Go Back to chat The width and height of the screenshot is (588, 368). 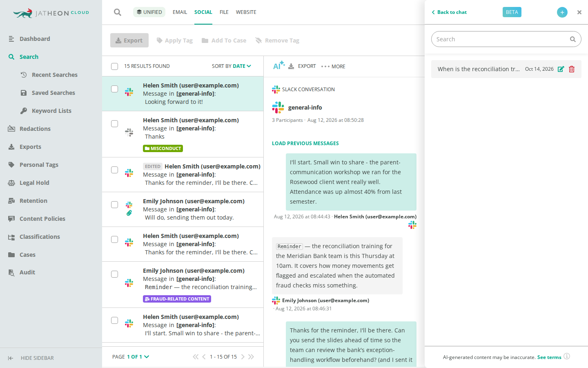tap(449, 12)
